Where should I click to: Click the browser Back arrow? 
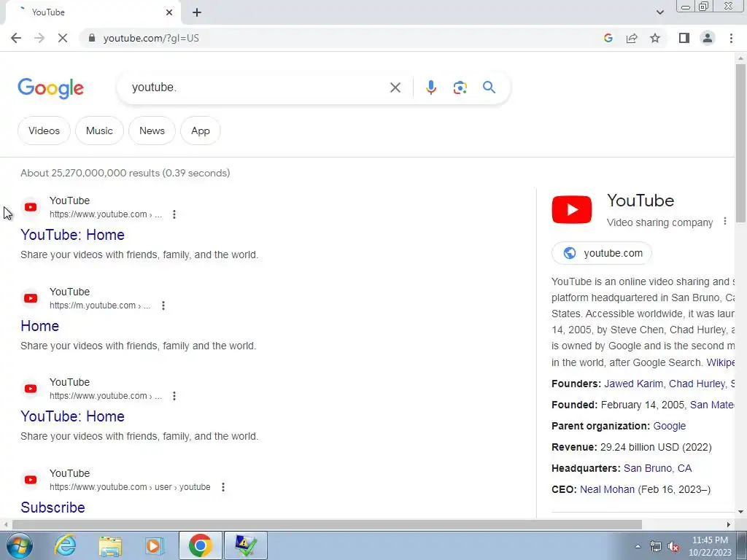[x=16, y=38]
